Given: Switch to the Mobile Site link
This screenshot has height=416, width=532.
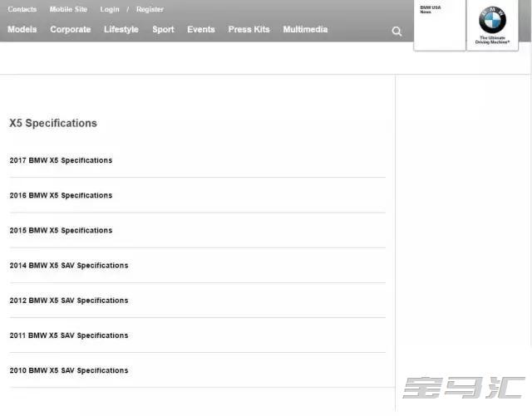Looking at the screenshot, I should pyautogui.click(x=68, y=9).
